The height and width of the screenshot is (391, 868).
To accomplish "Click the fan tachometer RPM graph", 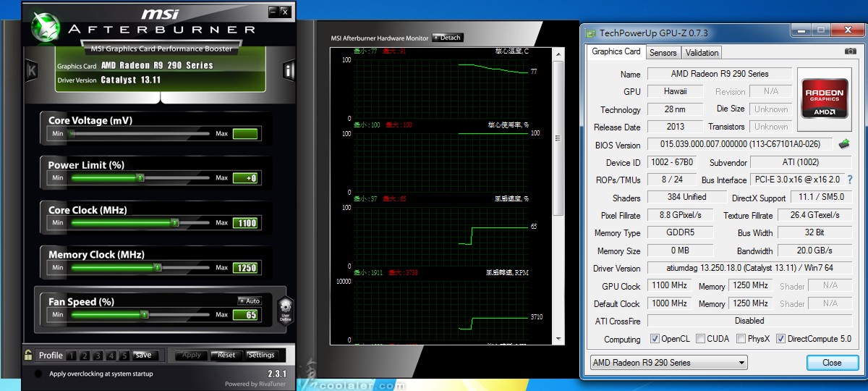I will pos(441,310).
